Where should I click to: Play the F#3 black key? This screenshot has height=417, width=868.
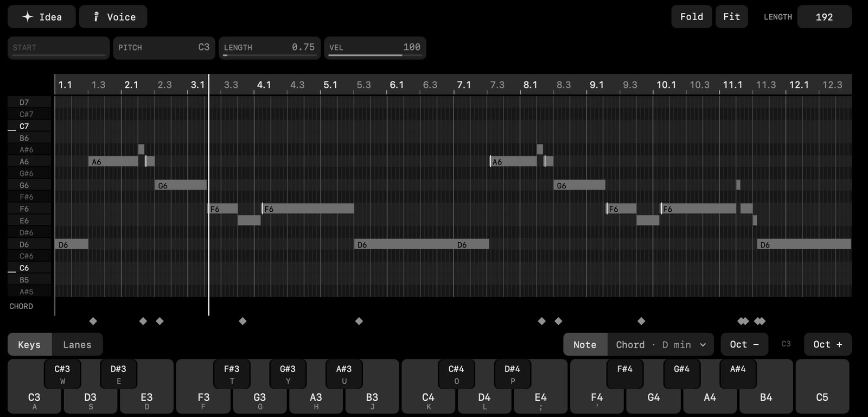point(232,374)
